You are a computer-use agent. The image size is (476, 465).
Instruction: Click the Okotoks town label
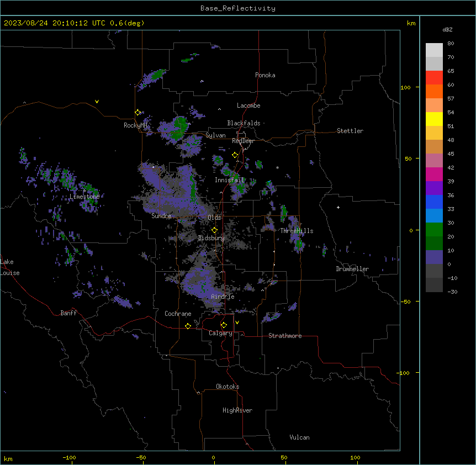(x=228, y=387)
